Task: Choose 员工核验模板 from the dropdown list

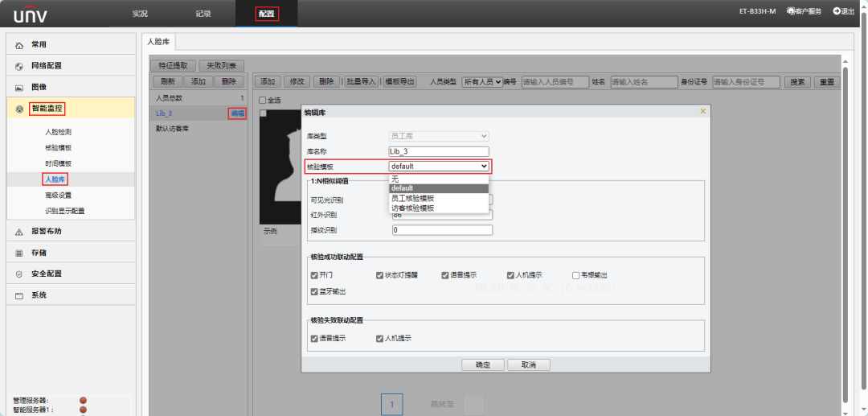Action: coord(439,198)
